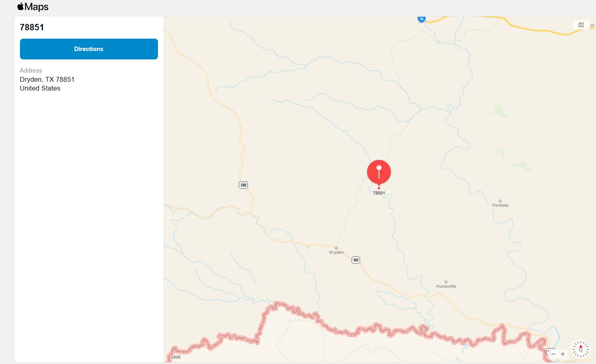Click the Address section label
596x364 pixels.
coord(31,70)
